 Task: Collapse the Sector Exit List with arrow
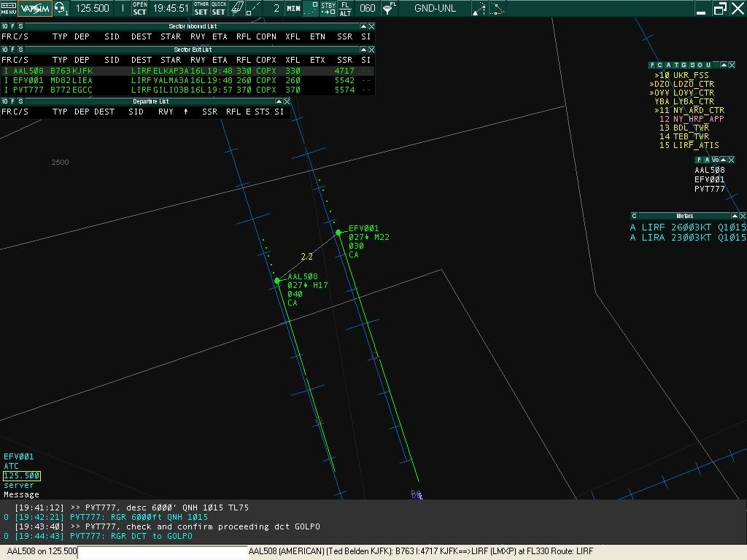(363, 50)
